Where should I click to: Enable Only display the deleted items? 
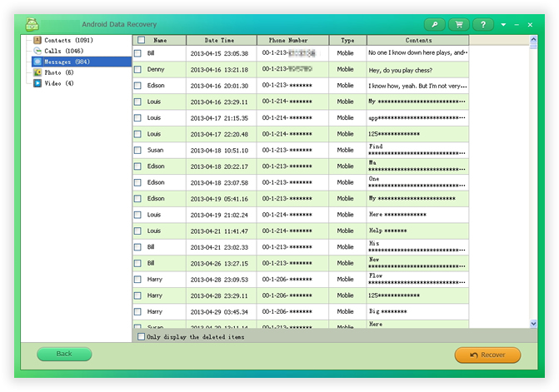pyautogui.click(x=141, y=336)
